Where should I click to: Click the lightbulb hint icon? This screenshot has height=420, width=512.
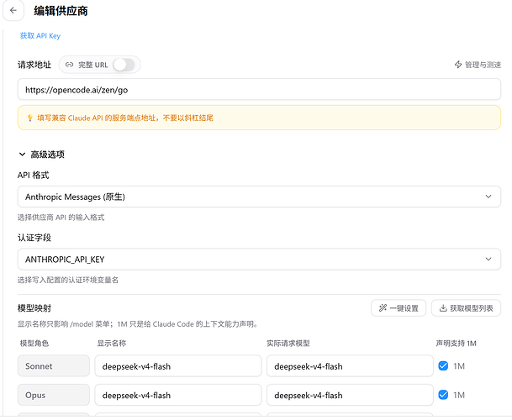click(29, 118)
